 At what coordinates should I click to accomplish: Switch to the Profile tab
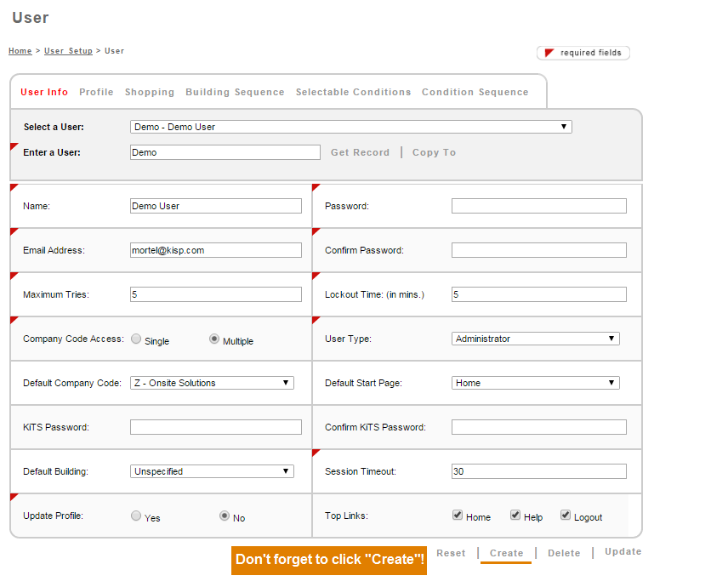(x=96, y=92)
